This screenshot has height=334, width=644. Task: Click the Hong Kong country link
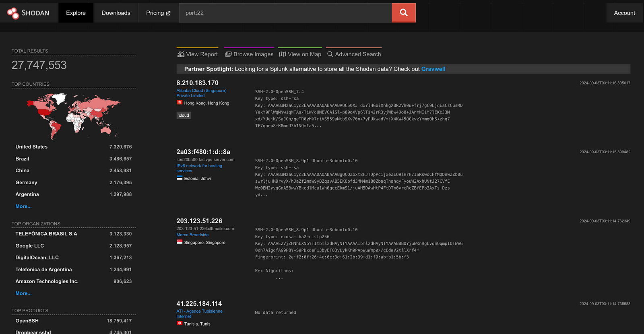point(195,103)
